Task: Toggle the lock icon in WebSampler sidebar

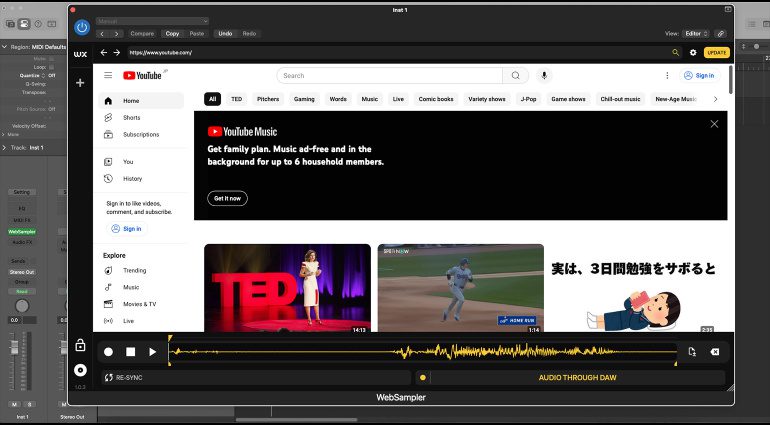Action: (80, 346)
